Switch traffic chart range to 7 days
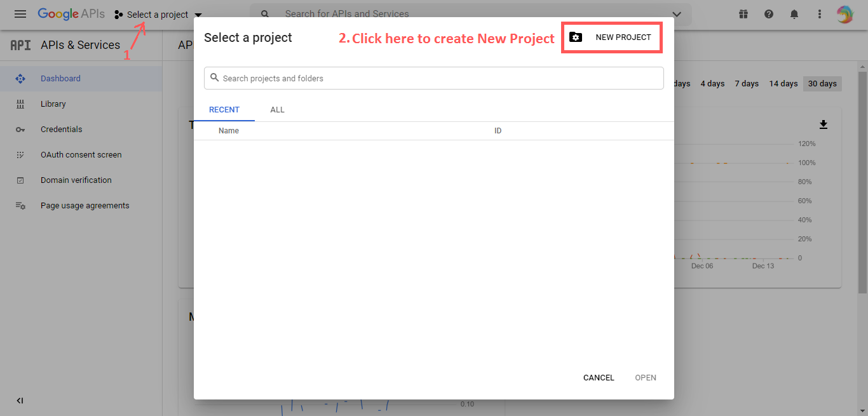The width and height of the screenshot is (868, 416). [746, 83]
